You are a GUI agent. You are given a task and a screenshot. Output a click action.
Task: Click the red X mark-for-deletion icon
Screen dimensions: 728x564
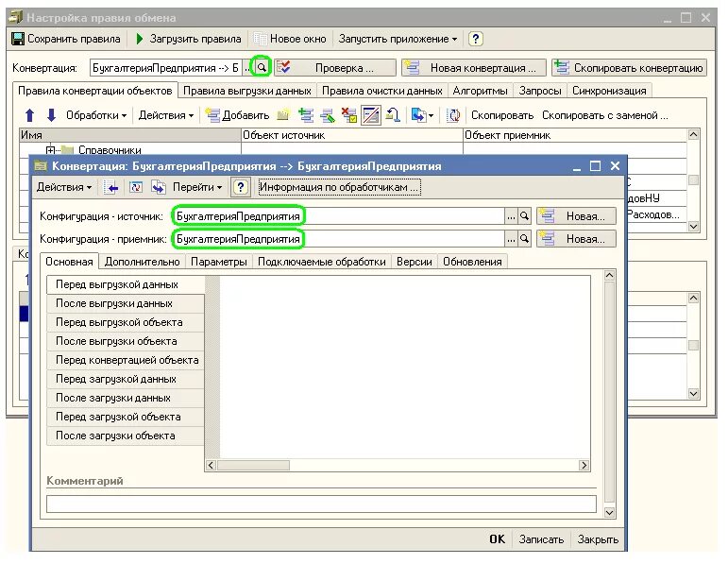(348, 115)
